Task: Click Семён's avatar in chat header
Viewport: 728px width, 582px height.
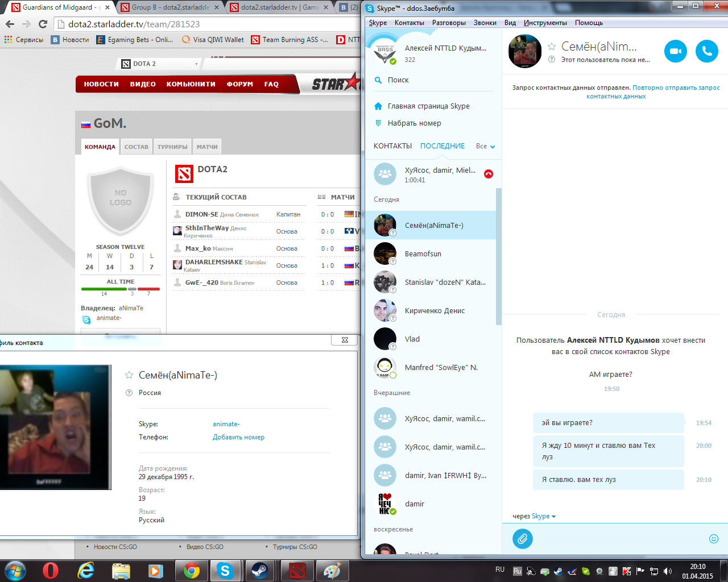Action: click(x=525, y=51)
